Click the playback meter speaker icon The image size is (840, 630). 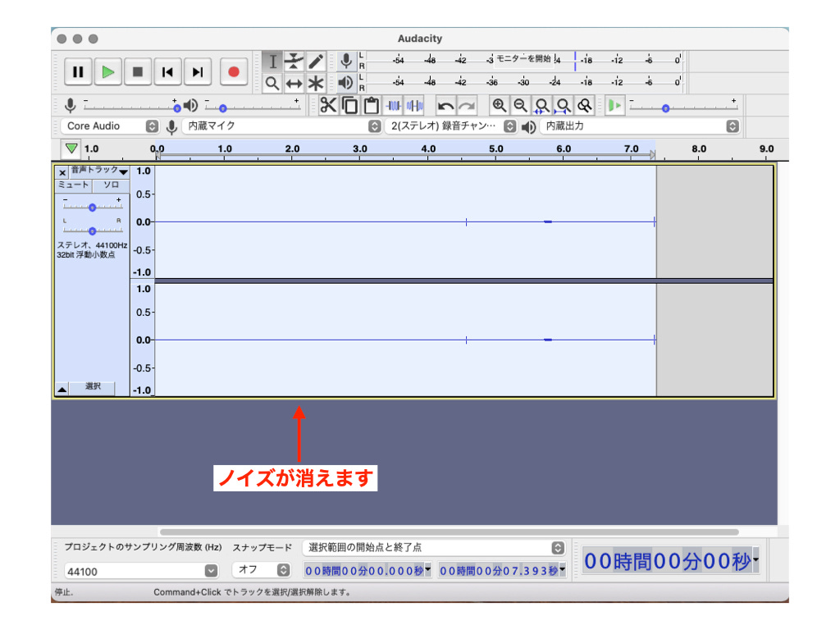pos(346,83)
